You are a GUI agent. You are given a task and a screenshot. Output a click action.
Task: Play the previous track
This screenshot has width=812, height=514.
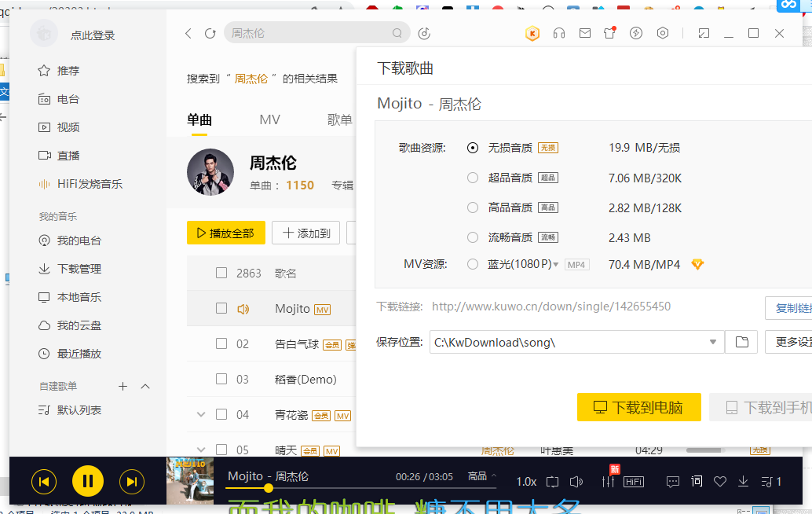tap(44, 482)
